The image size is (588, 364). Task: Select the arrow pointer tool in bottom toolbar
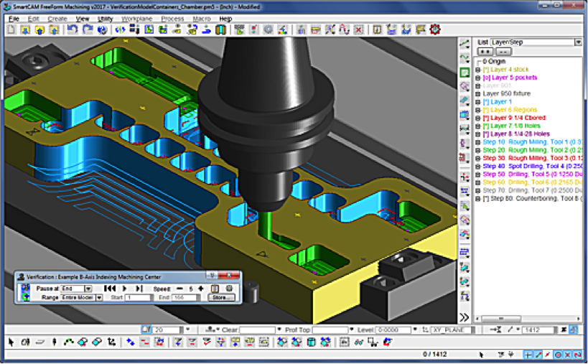(11, 342)
